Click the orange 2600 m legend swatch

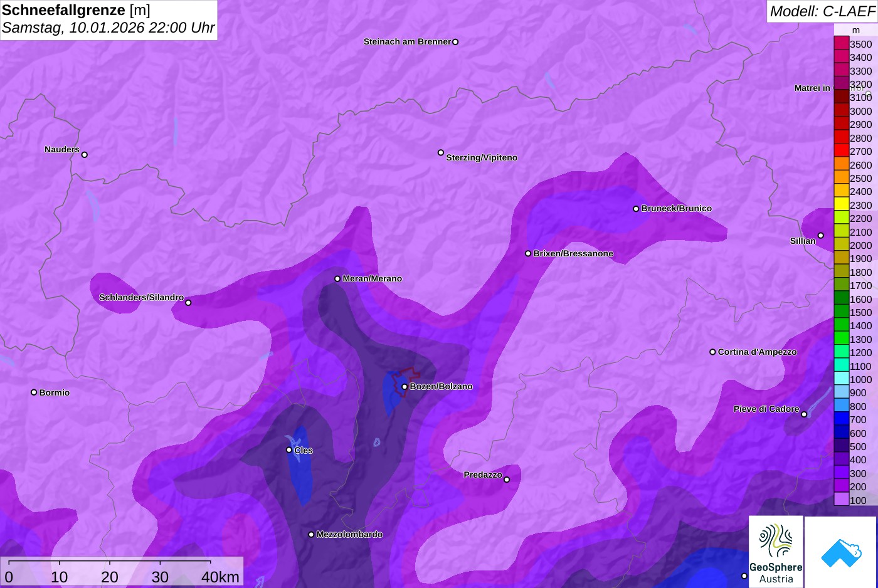842,164
